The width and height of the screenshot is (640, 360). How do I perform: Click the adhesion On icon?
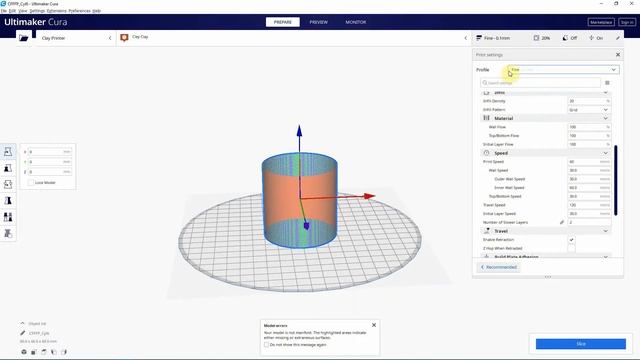(x=591, y=38)
